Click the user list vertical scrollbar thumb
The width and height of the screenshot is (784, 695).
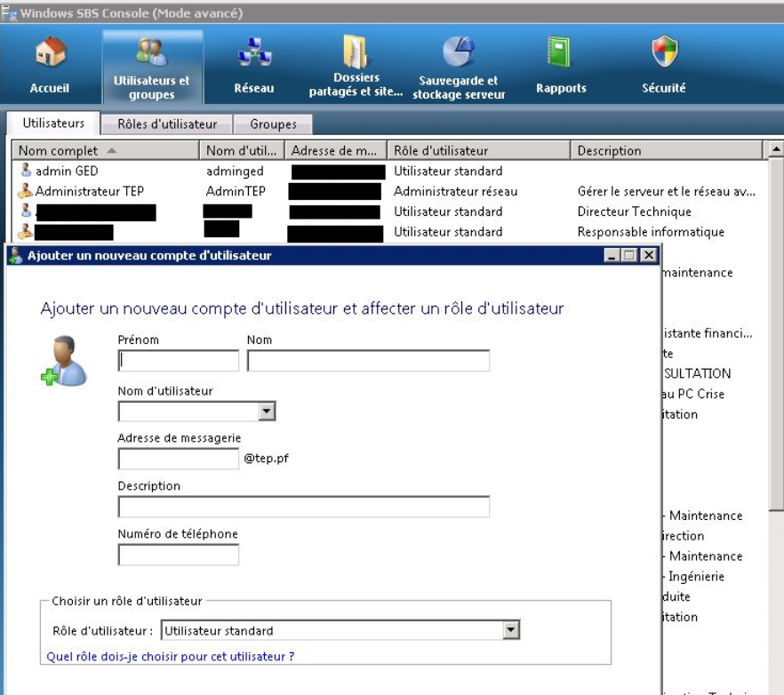point(776,333)
